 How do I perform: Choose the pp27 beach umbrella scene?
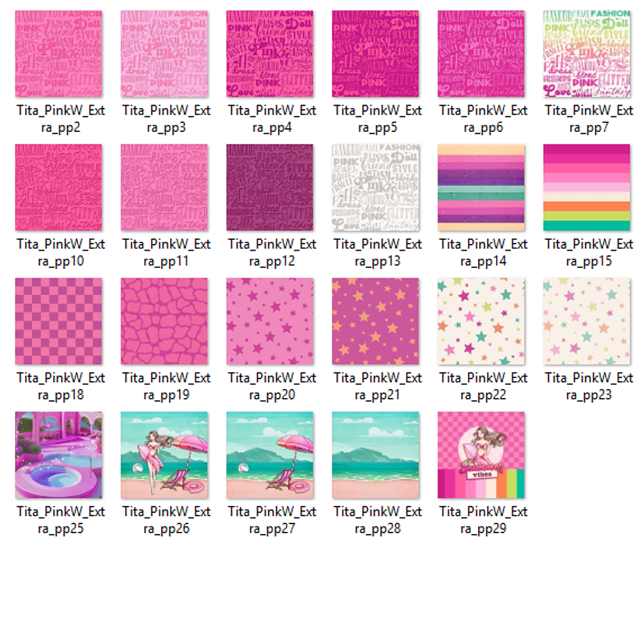pyautogui.click(x=270, y=455)
